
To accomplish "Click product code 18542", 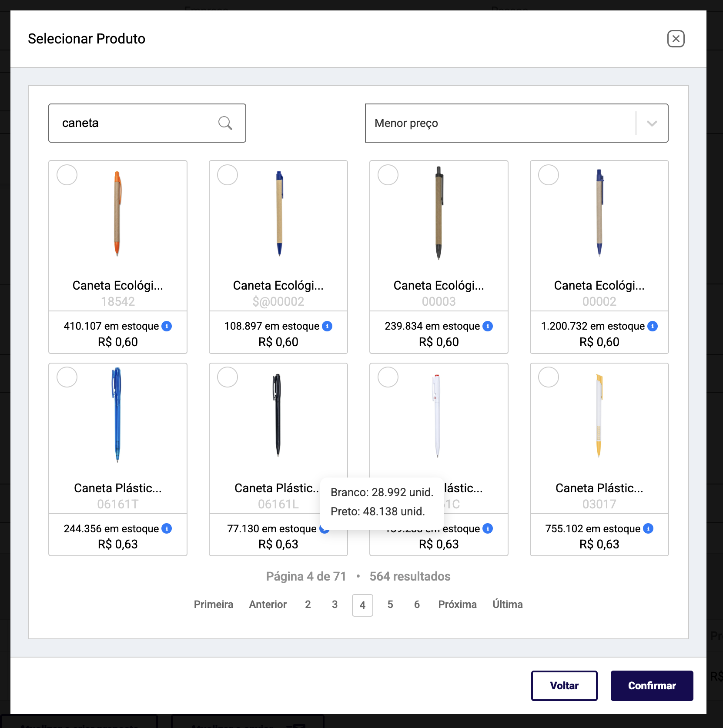I will pos(118,301).
